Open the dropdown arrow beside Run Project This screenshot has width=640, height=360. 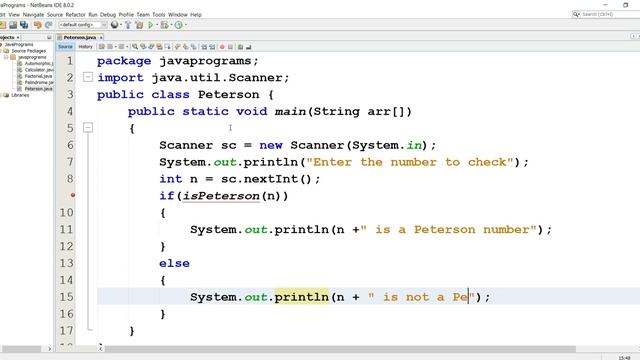point(157,25)
